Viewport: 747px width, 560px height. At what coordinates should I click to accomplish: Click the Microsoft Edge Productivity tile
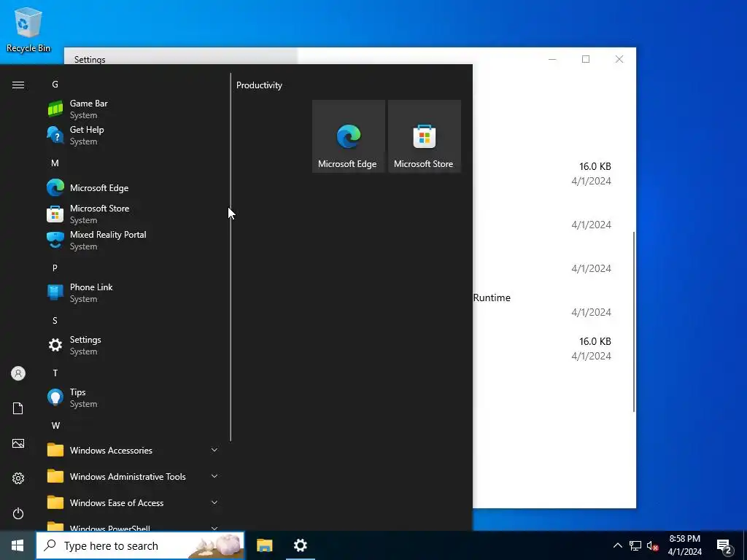tap(348, 136)
